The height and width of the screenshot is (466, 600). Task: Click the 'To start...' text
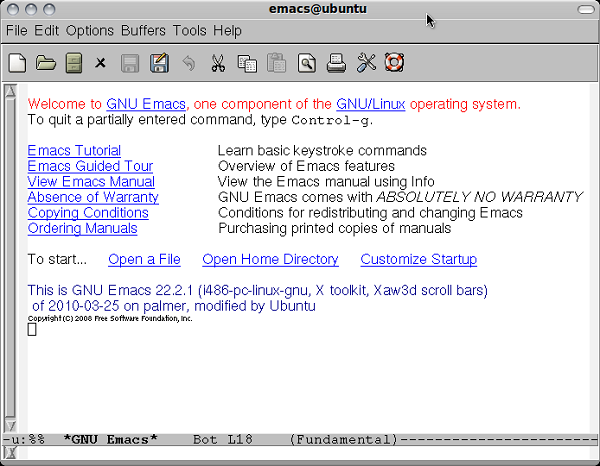(57, 259)
